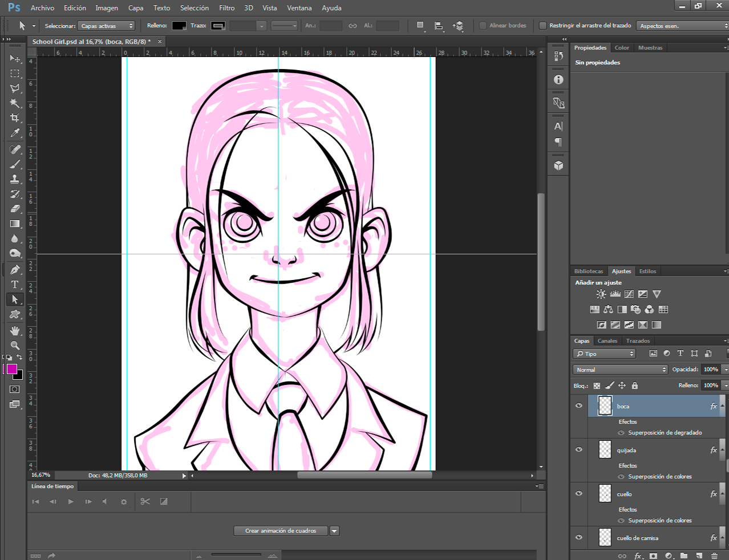Add a Brightness/Contrast adjustment
729x560 pixels.
[601, 294]
